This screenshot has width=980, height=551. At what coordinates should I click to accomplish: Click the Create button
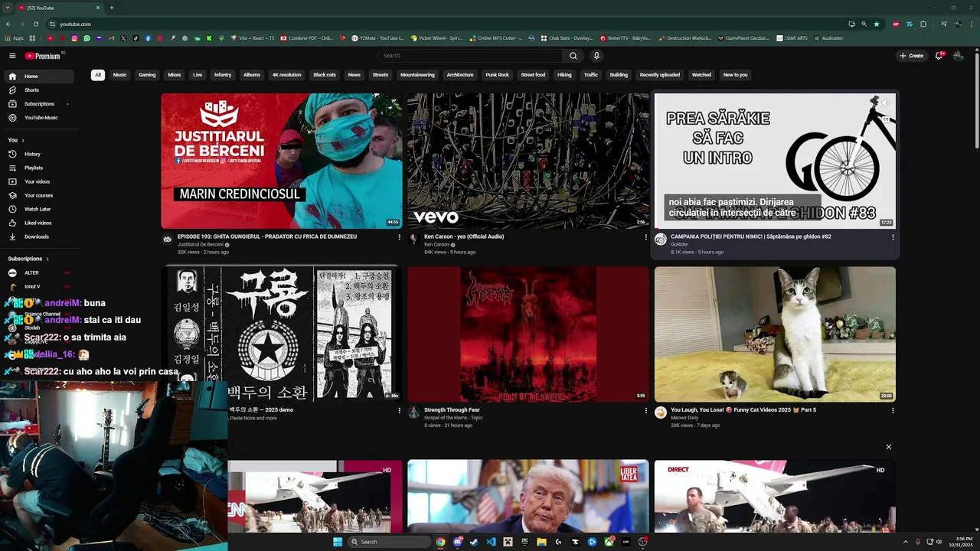[911, 56]
